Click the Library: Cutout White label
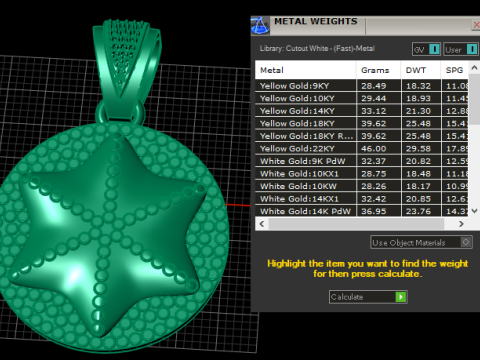Image resolution: width=480 pixels, height=360 pixels. click(317, 49)
